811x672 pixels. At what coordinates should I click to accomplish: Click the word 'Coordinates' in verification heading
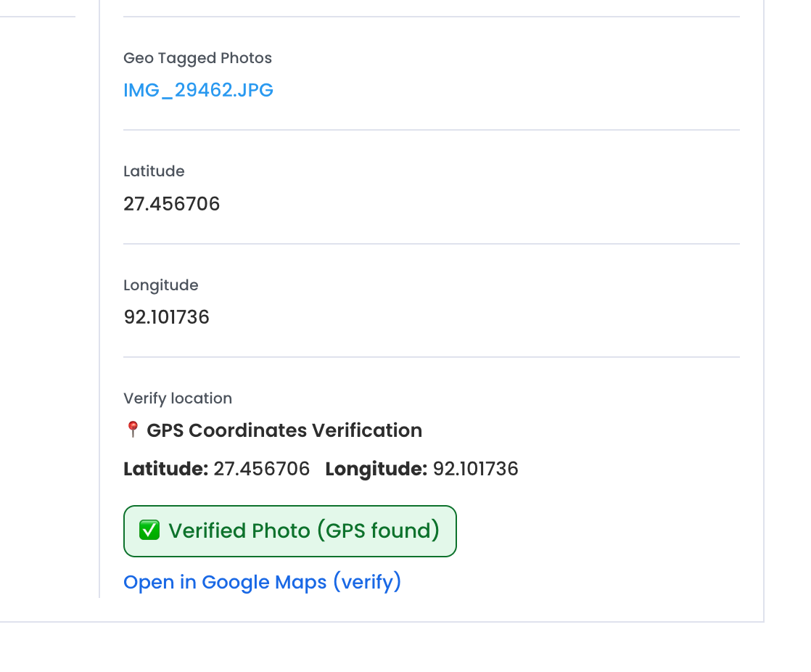pos(248,430)
